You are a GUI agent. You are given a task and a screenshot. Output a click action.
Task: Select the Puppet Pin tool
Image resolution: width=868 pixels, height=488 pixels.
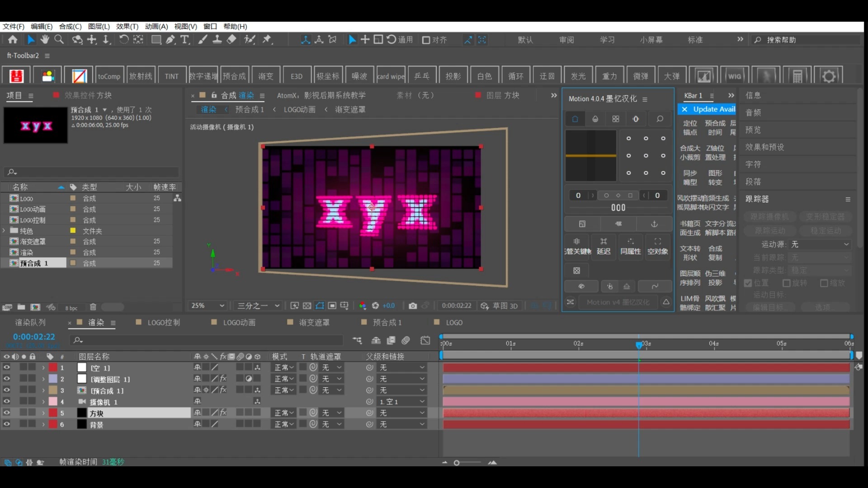point(267,40)
